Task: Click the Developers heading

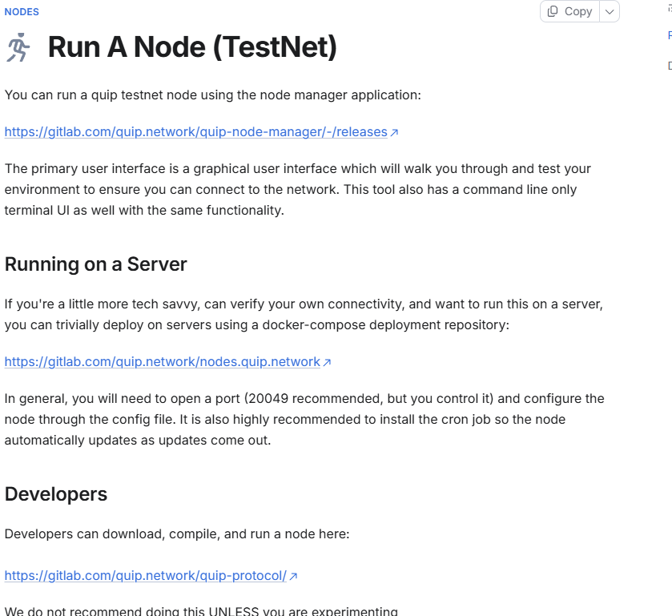Action: (56, 493)
